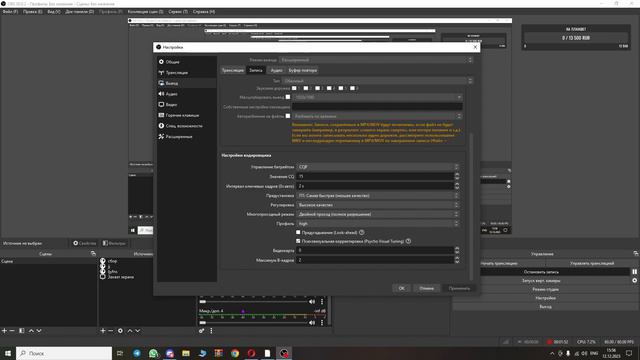Click the Отмена (Cancel) button
The width and height of the screenshot is (640, 360).
click(427, 288)
